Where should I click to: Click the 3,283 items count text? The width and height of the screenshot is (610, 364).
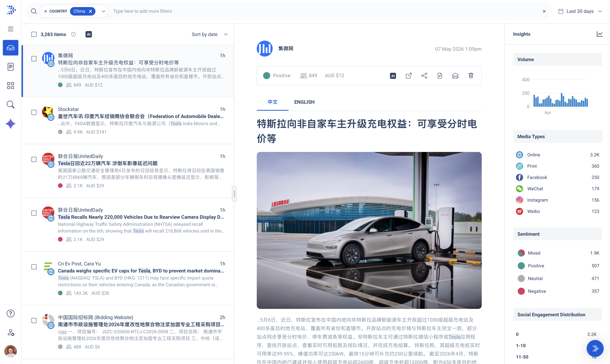coord(53,34)
